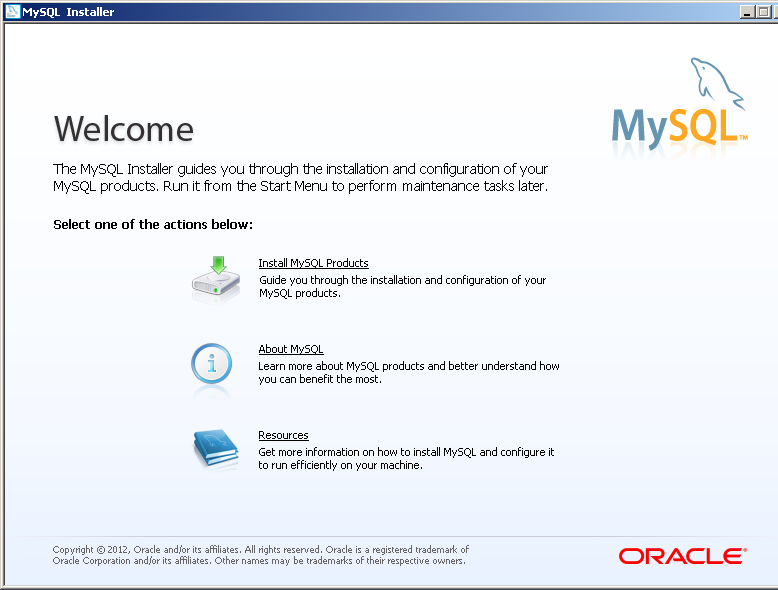
Task: Minimize the MySQL Installer window
Action: [x=747, y=12]
